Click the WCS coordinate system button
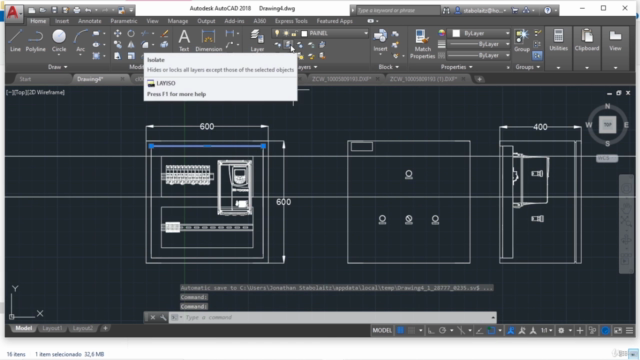 607,158
